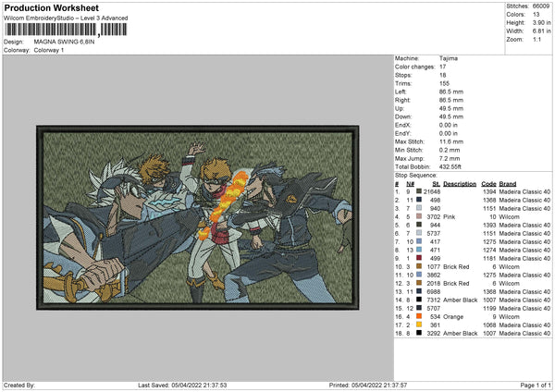Viewport: 555px width, 392px height.
Task: Click the Brick Red swatch in stop row 10
Action: click(419, 266)
